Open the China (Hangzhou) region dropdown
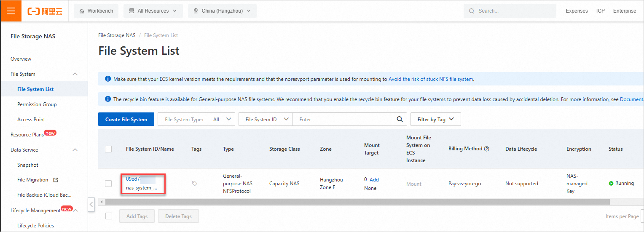Viewport: 644px width, 232px height. click(x=222, y=11)
